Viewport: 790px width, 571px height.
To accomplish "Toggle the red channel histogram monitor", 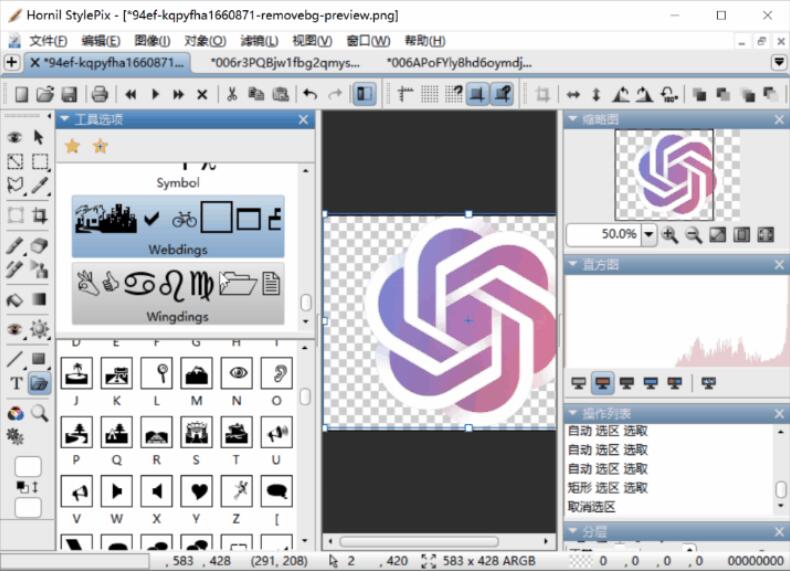I will pos(603,384).
